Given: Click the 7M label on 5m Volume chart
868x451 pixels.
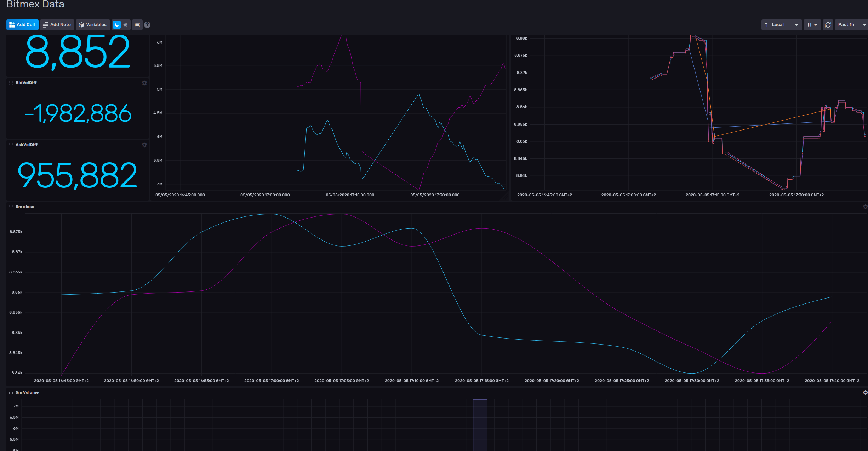Looking at the screenshot, I should coord(16,406).
